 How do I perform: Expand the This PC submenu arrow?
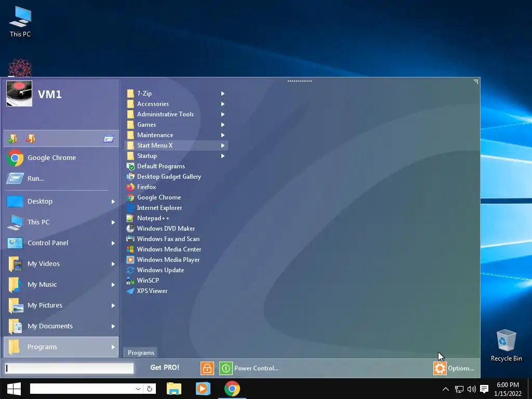[x=113, y=222]
